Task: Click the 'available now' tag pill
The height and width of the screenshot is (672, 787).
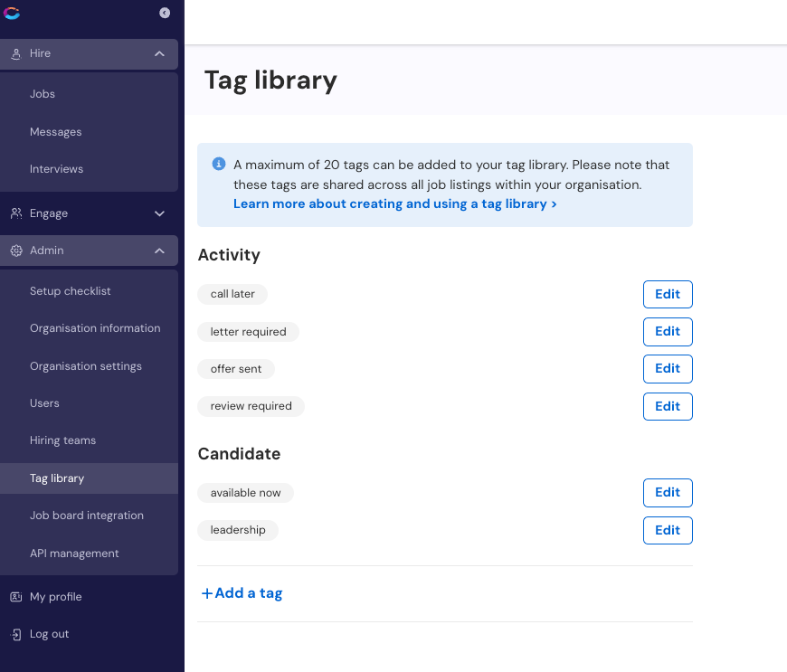Action: [245, 493]
